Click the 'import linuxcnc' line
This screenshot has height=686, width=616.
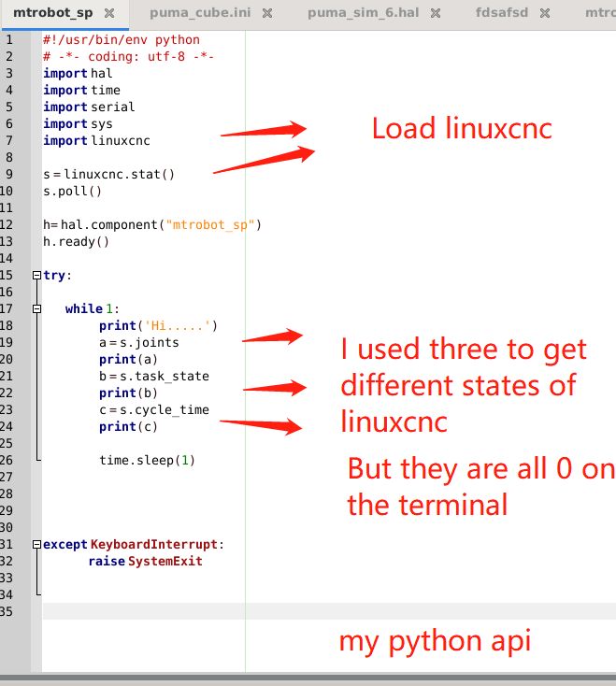click(x=96, y=141)
